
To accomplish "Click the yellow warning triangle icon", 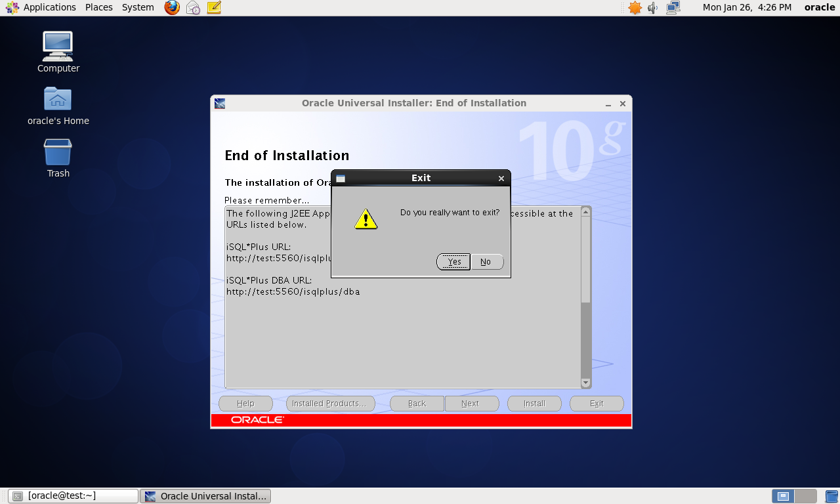I will click(x=366, y=219).
